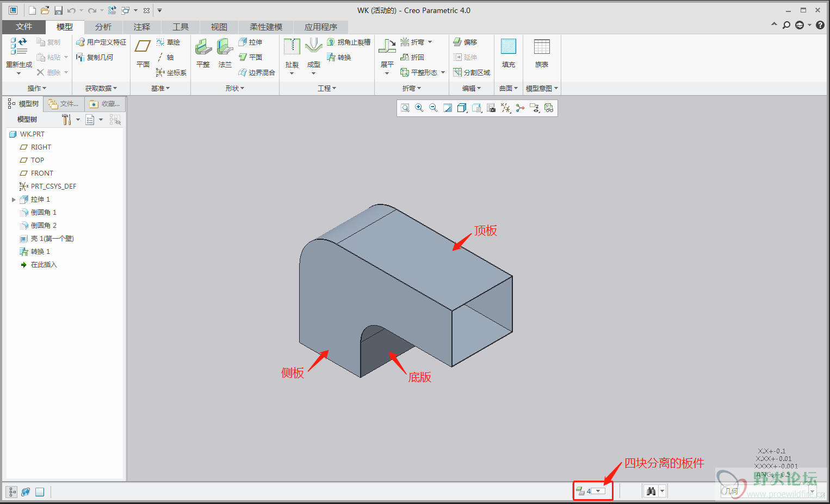Toggle full screen icon in status bar
The image size is (830, 504).
[x=40, y=492]
